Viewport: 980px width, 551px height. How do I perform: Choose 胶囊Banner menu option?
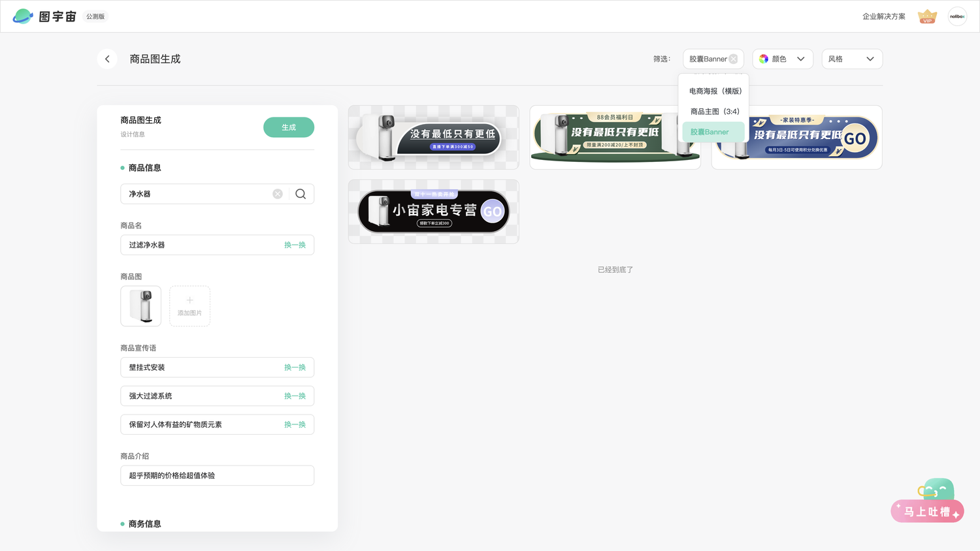tap(713, 132)
